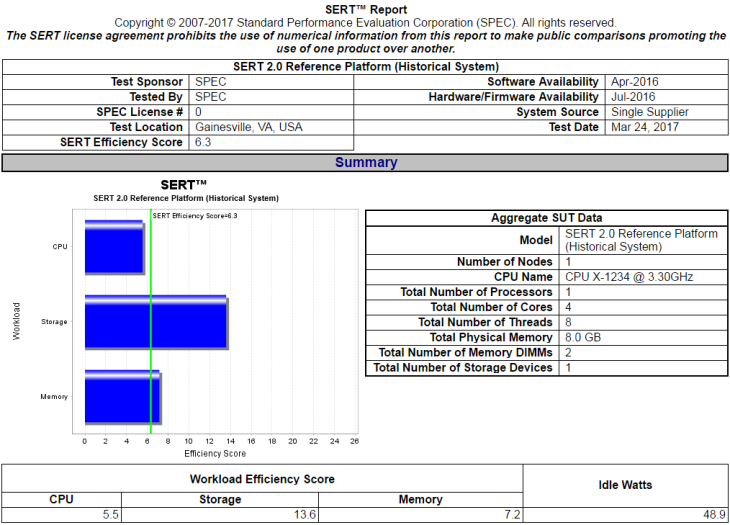Select the Storage bar in chart
The width and height of the screenshot is (730, 525).
[156, 322]
